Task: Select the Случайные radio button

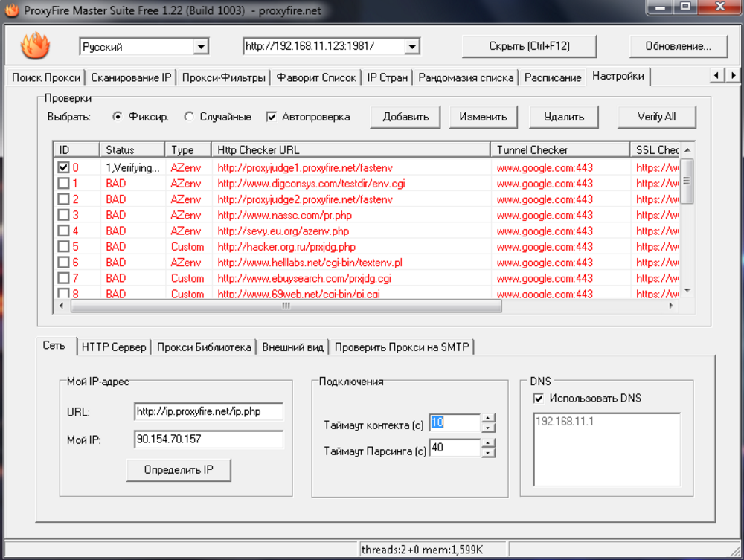Action: pyautogui.click(x=189, y=117)
